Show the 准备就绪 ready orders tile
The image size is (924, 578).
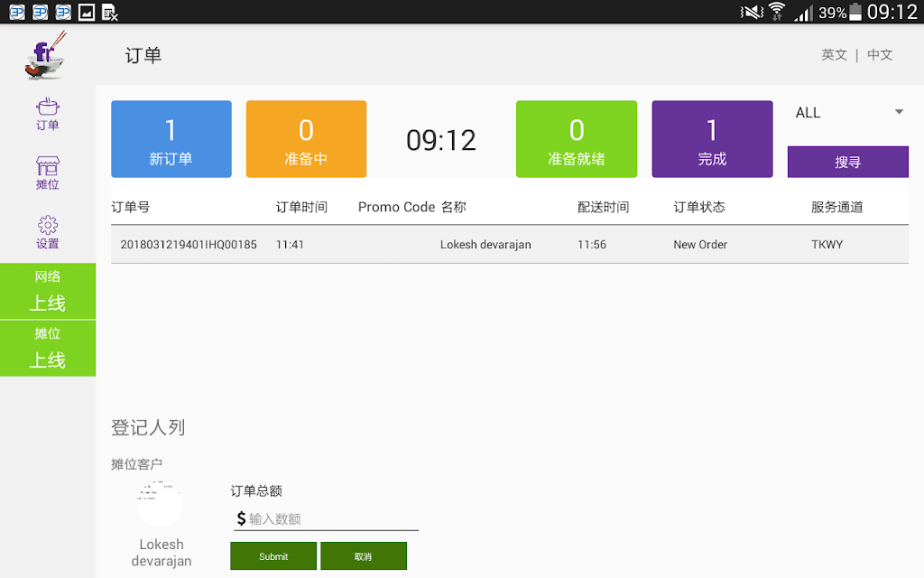pos(577,139)
